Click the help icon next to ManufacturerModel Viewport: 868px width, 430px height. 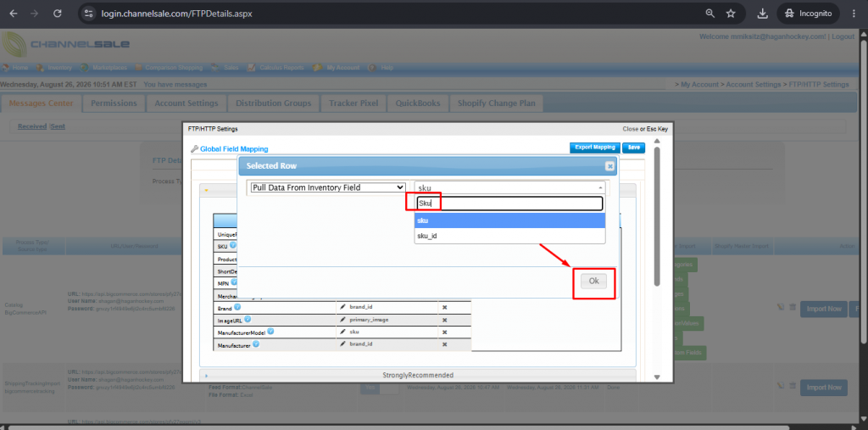(270, 332)
